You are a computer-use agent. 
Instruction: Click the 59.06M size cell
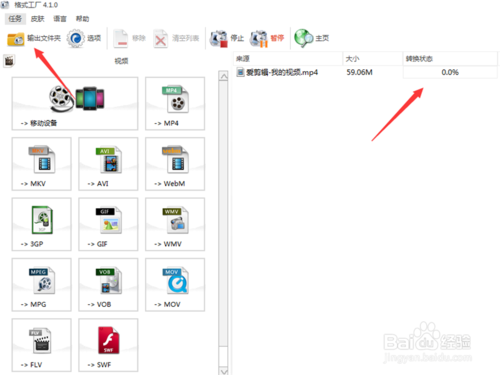pos(359,72)
